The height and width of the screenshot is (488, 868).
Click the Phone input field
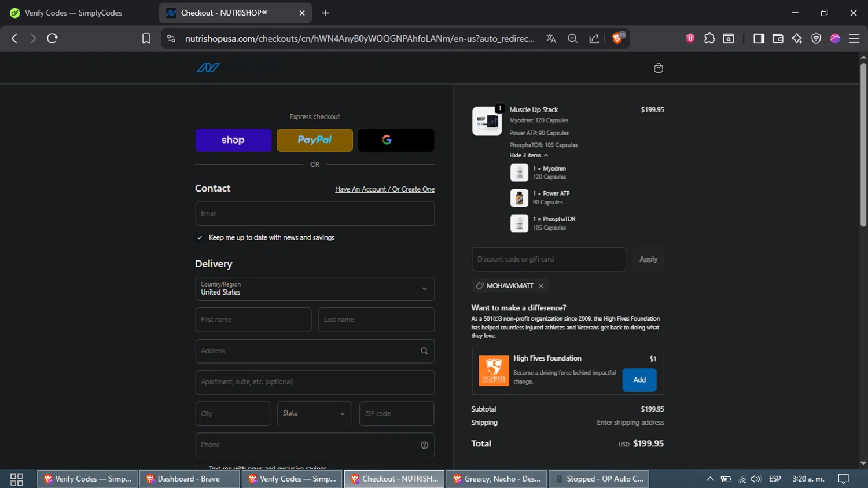pyautogui.click(x=315, y=445)
